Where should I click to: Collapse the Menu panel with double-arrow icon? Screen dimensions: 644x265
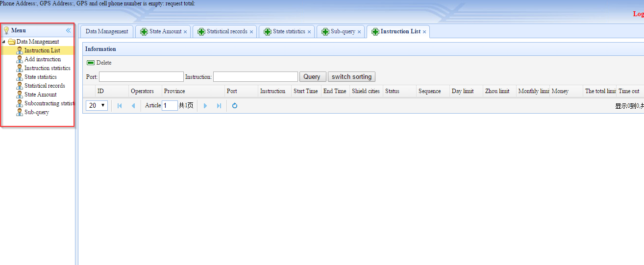point(69,30)
